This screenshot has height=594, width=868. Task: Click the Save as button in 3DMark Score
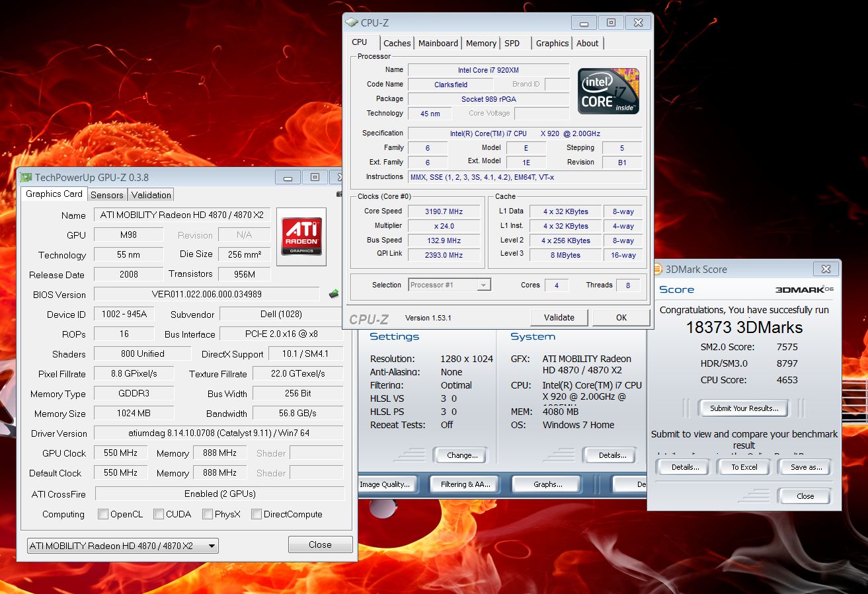click(806, 467)
